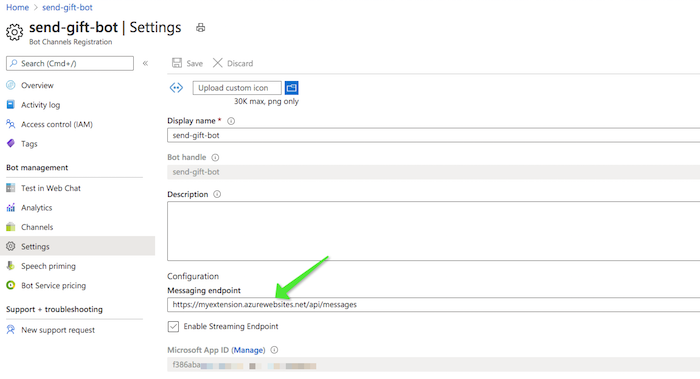The height and width of the screenshot is (379, 700).
Task: Click the Description text area
Action: coord(433,231)
